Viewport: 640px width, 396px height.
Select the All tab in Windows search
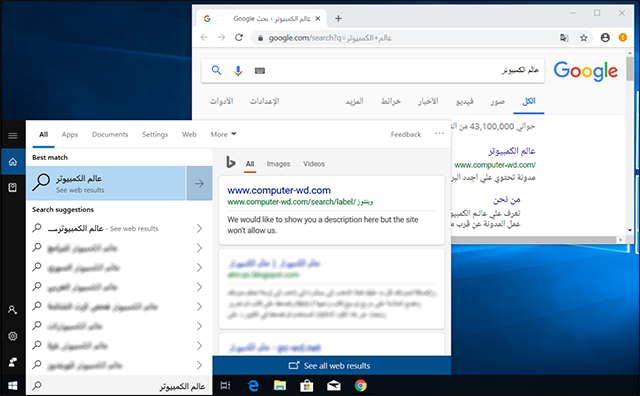(x=43, y=134)
